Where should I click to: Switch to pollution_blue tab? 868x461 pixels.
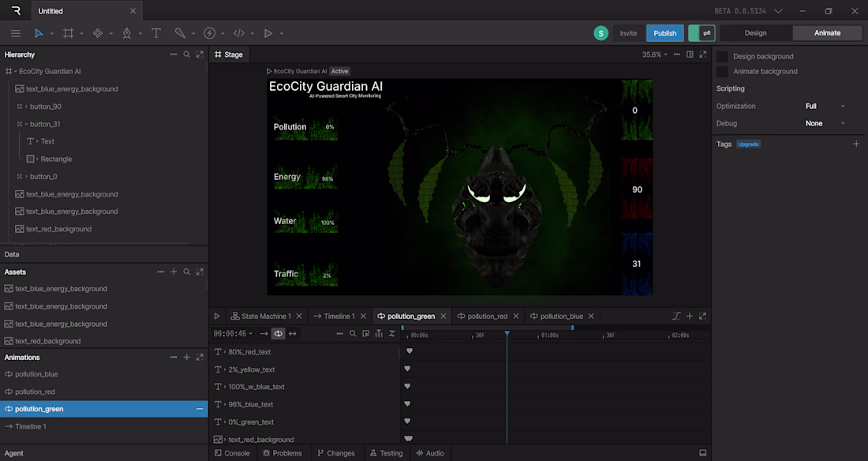556,316
